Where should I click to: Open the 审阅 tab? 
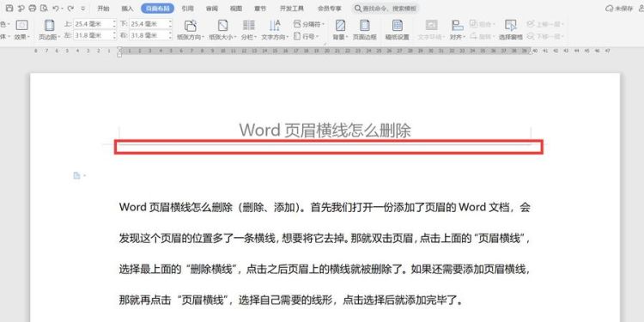[212, 9]
